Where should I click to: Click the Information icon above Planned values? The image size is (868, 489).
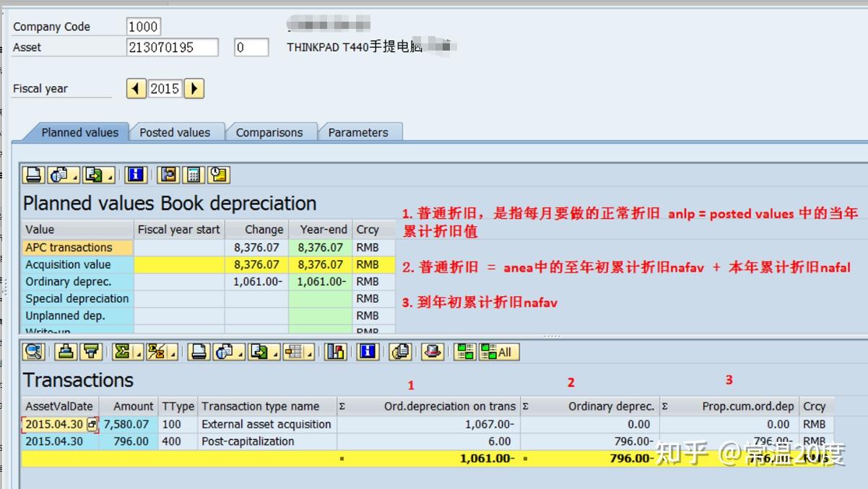coord(136,175)
